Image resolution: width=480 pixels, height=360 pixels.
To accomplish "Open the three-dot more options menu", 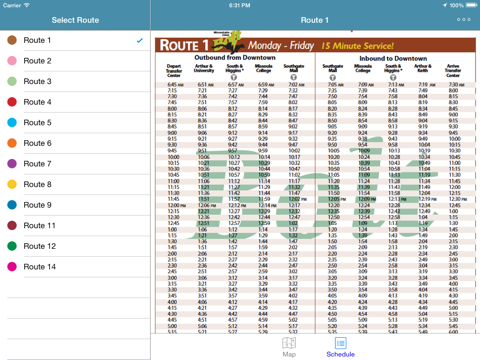I will 464,20.
